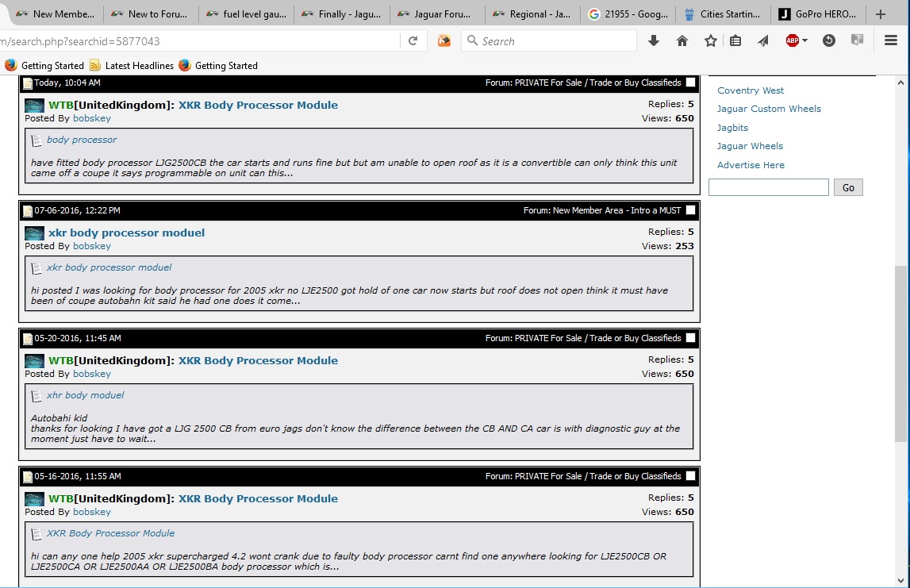Open the Downloads arrow icon
Screen dimensions: 910x588
coord(654,41)
